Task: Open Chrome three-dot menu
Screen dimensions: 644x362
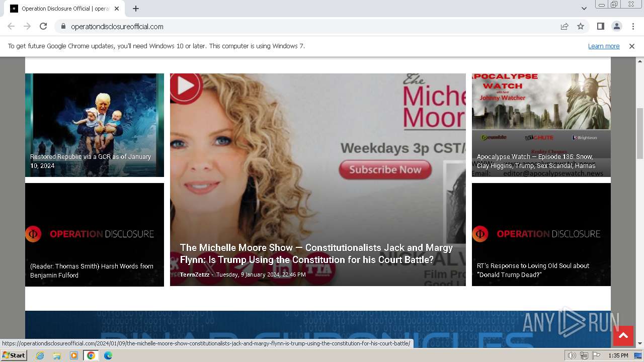Action: tap(632, 26)
